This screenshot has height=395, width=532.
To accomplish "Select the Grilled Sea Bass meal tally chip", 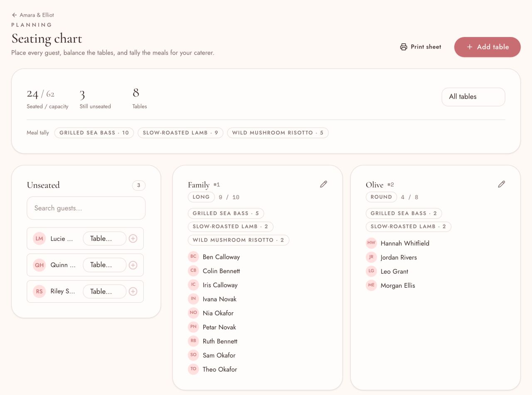I will coord(94,133).
